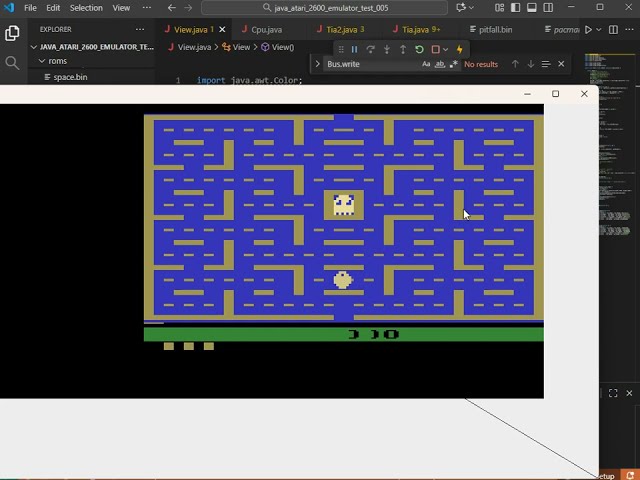Switch to the pitfall.bin tab
This screenshot has width=640, height=480.
click(x=496, y=29)
